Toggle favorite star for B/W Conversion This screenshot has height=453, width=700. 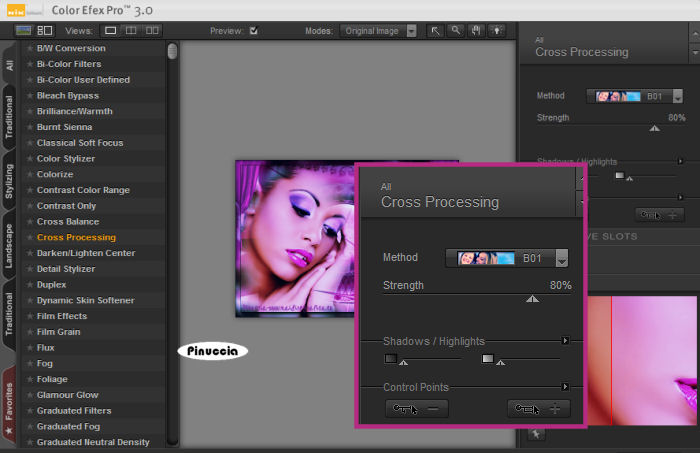(x=30, y=48)
